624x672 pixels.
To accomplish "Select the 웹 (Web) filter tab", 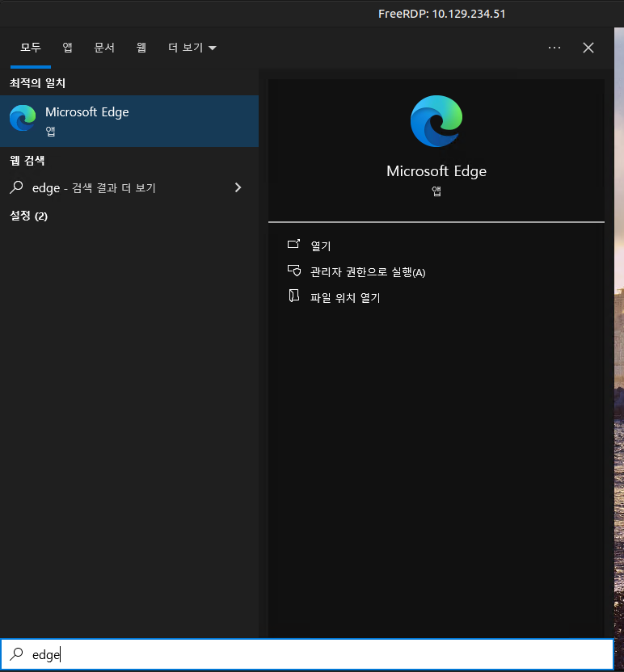I will pos(141,48).
